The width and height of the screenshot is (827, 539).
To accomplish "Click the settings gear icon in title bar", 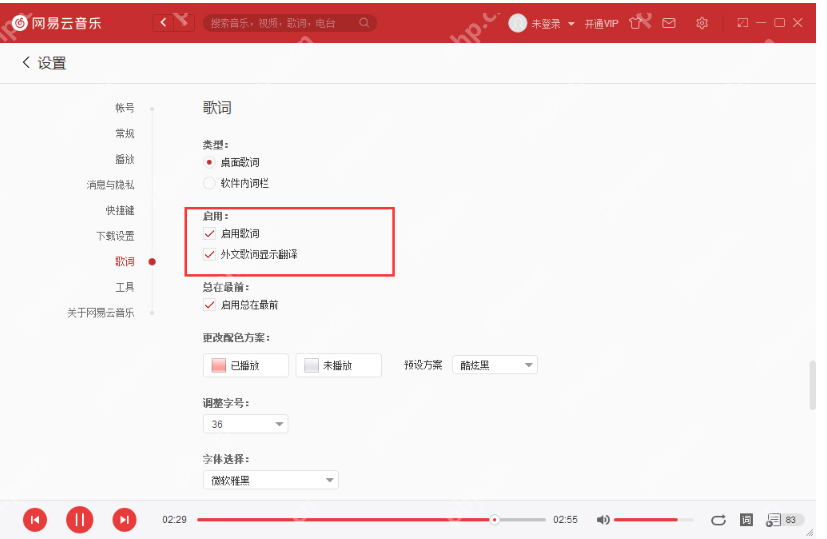I will (x=702, y=22).
